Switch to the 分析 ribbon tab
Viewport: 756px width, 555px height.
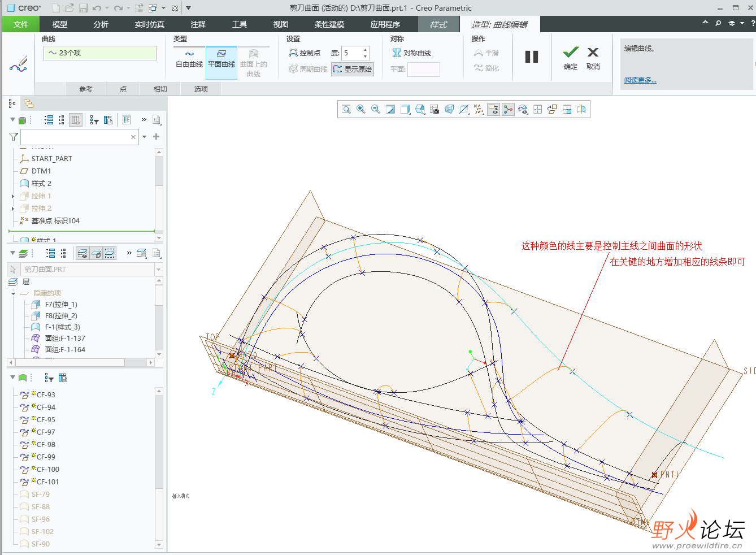pos(101,24)
